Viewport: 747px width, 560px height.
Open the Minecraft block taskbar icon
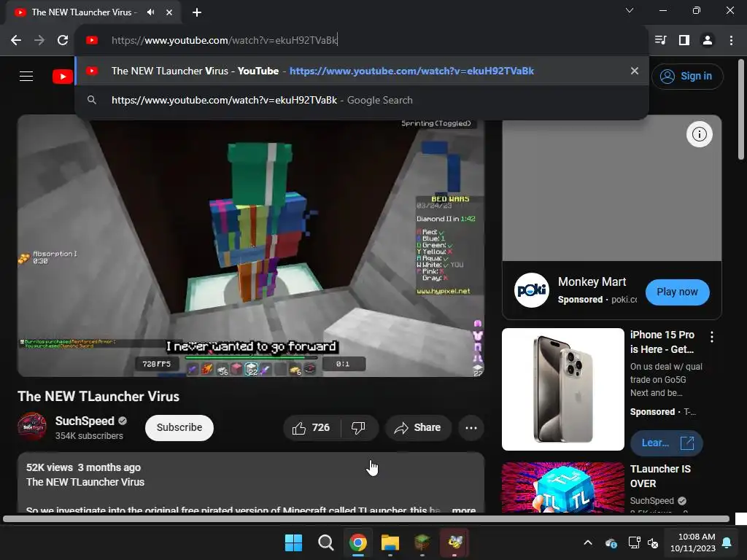(x=422, y=542)
